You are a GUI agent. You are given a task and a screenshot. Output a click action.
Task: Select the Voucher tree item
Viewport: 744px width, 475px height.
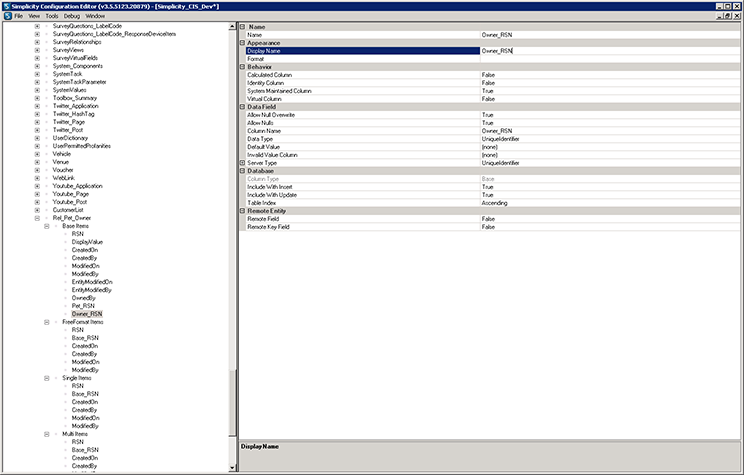[x=63, y=170]
